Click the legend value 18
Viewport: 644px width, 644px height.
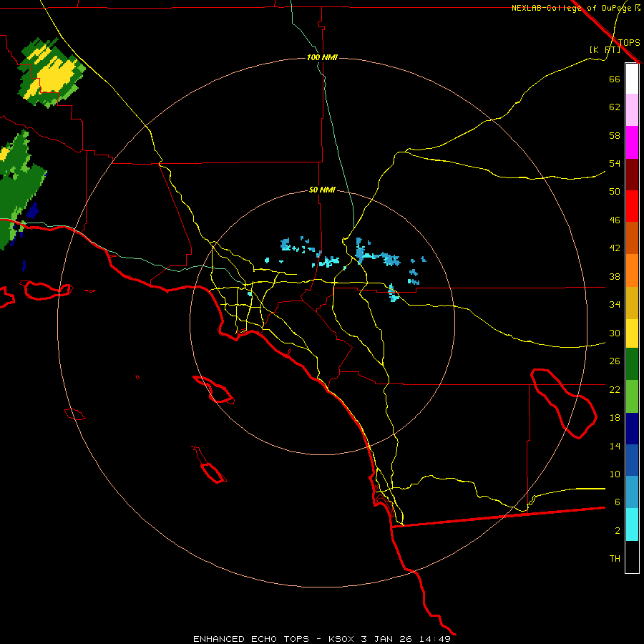coord(615,418)
